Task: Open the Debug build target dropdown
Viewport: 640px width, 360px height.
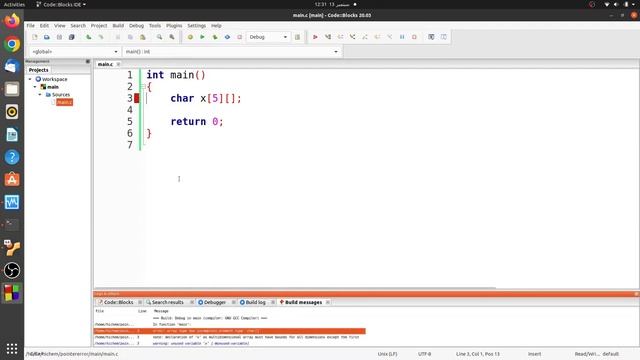Action: pos(268,37)
